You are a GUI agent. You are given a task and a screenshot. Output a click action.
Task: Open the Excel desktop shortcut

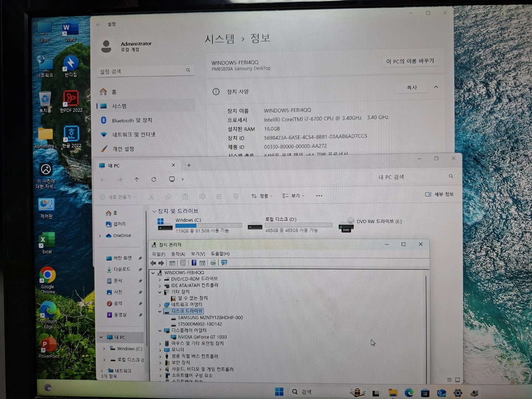[x=47, y=243]
